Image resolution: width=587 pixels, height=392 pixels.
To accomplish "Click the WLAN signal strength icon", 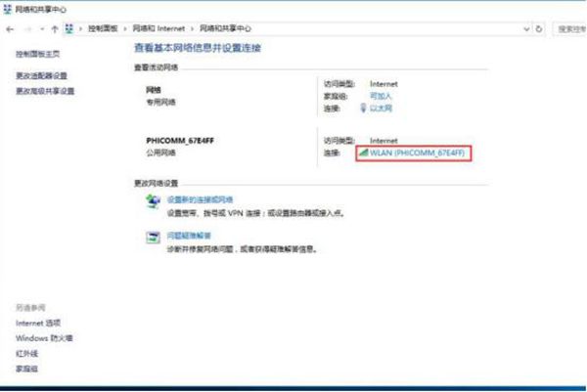I will pyautogui.click(x=361, y=153).
